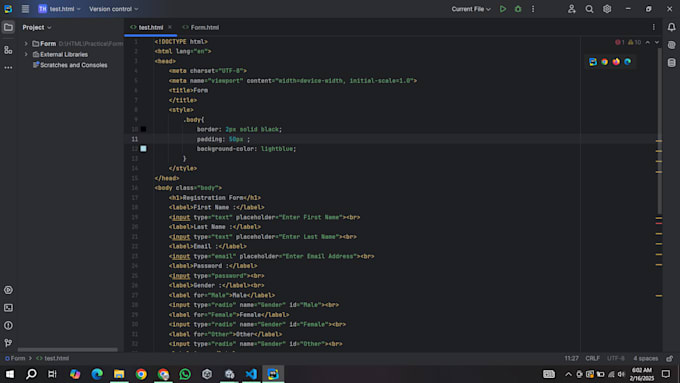Open line:column 11:27 go-to dialog
Image resolution: width=680 pixels, height=383 pixels.
pos(571,358)
